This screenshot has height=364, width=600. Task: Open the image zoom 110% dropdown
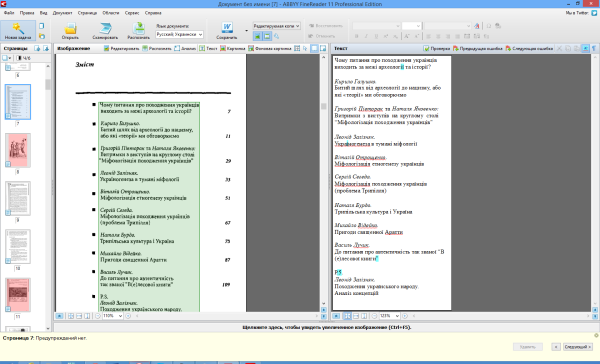[113, 316]
